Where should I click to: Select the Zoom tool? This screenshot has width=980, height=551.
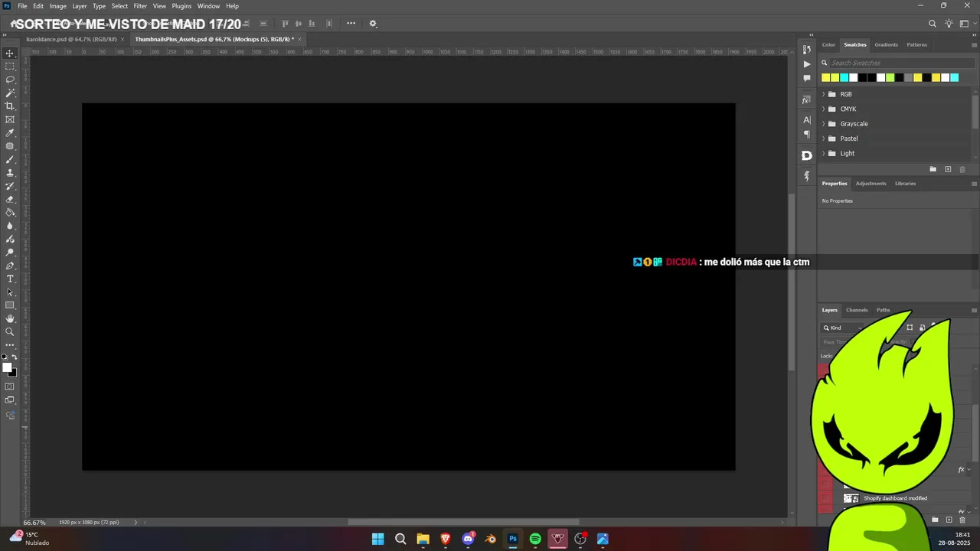(x=10, y=332)
